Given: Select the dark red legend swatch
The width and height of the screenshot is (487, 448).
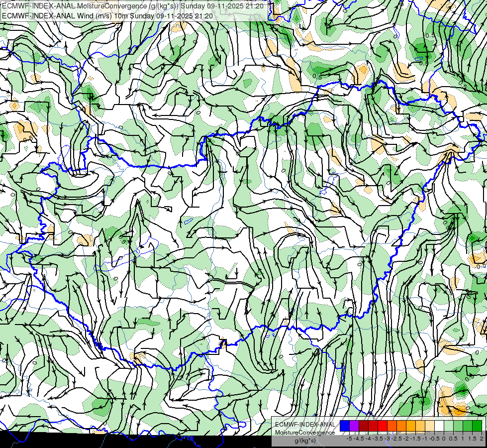Looking at the screenshot, I should pyautogui.click(x=364, y=426).
